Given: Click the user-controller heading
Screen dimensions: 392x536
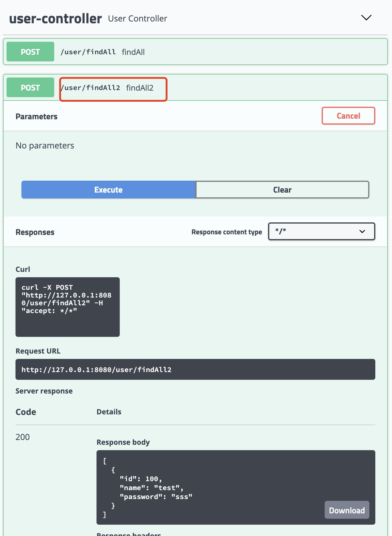Looking at the screenshot, I should [x=55, y=18].
